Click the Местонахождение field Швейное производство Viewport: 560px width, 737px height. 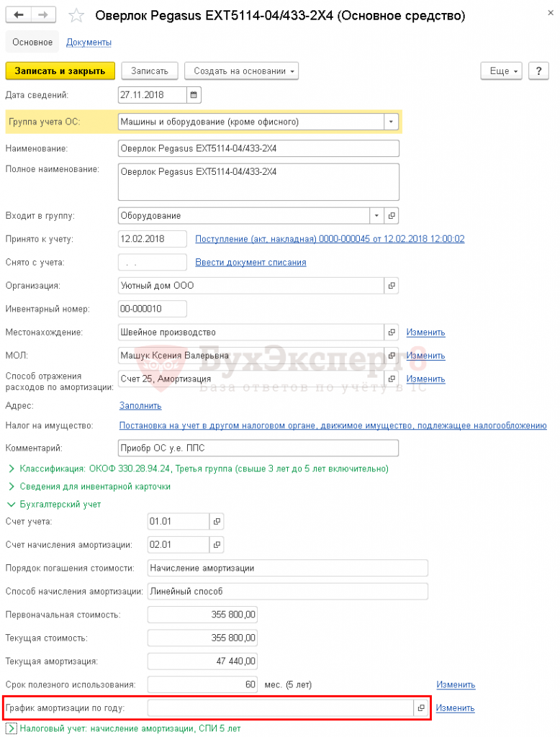point(251,333)
